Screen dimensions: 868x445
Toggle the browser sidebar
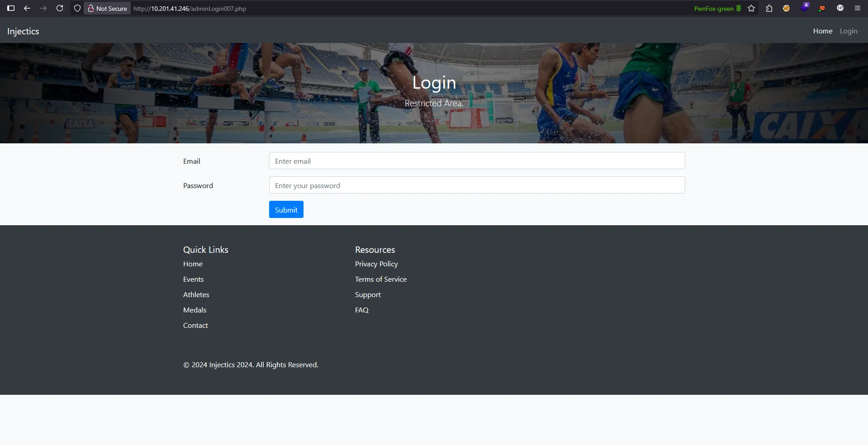[11, 8]
